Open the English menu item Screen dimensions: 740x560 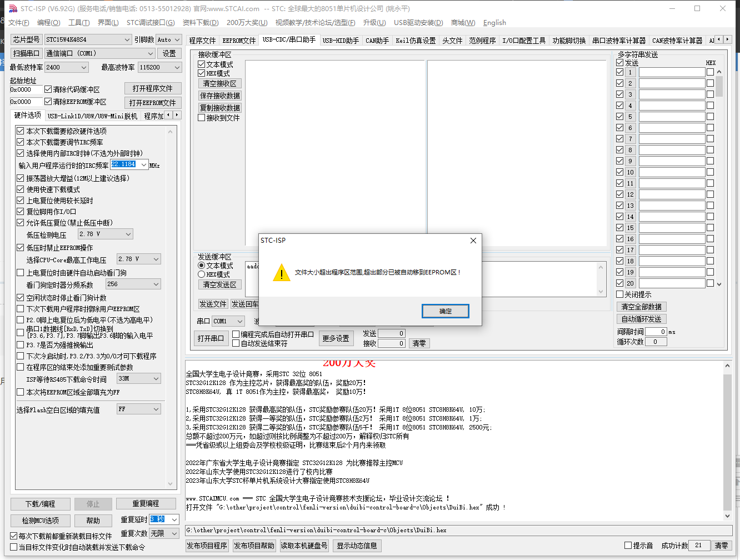494,23
